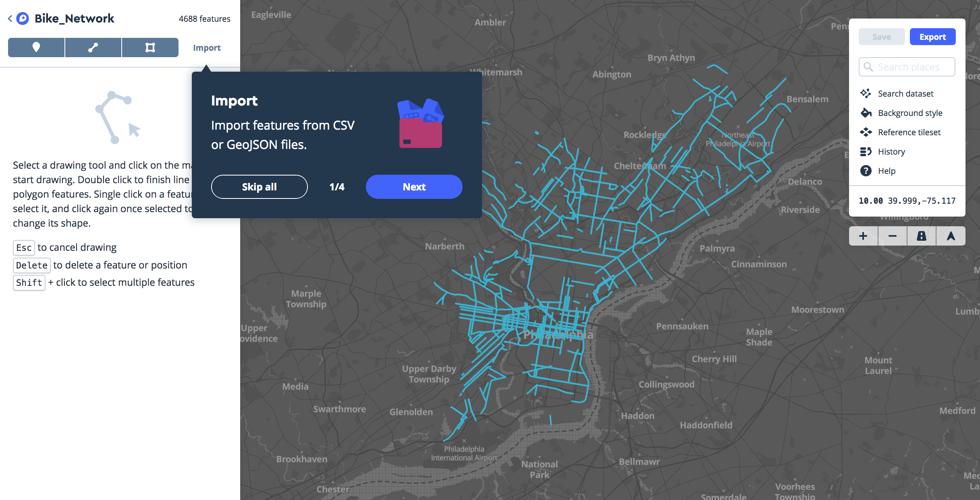This screenshot has width=980, height=500.
Task: Click the Import folder illustration
Action: [x=420, y=123]
